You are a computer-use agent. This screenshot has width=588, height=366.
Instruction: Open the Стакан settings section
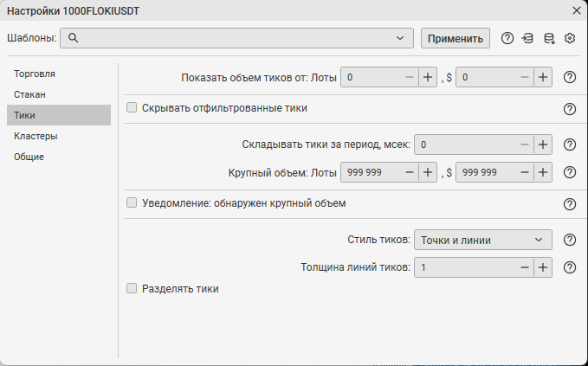29,94
